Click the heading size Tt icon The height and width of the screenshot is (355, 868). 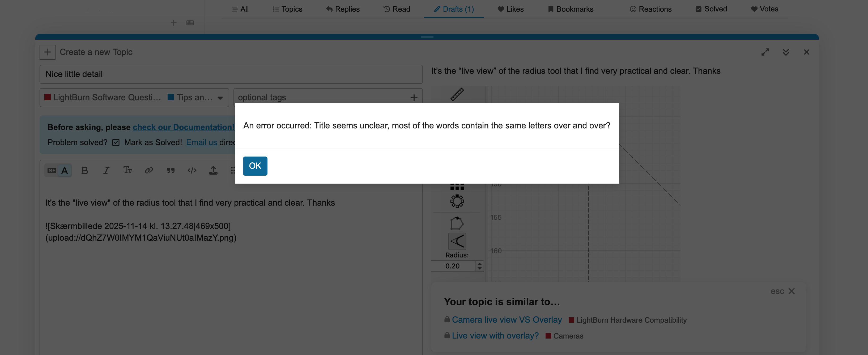click(x=127, y=170)
